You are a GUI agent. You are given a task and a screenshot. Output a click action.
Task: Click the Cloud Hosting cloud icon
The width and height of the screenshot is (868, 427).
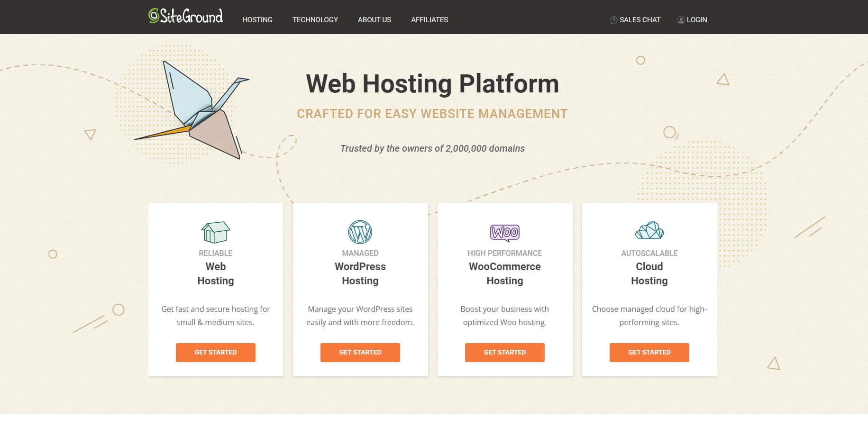pyautogui.click(x=649, y=230)
